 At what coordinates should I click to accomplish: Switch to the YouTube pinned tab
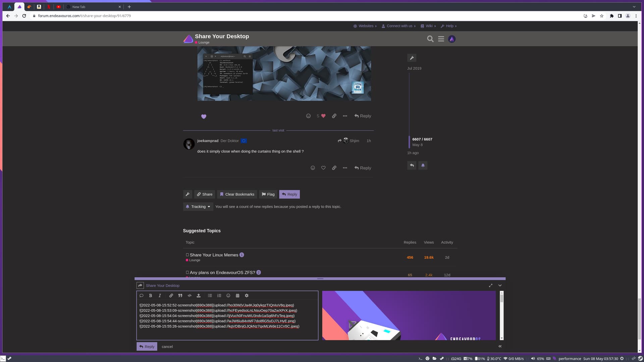click(59, 7)
